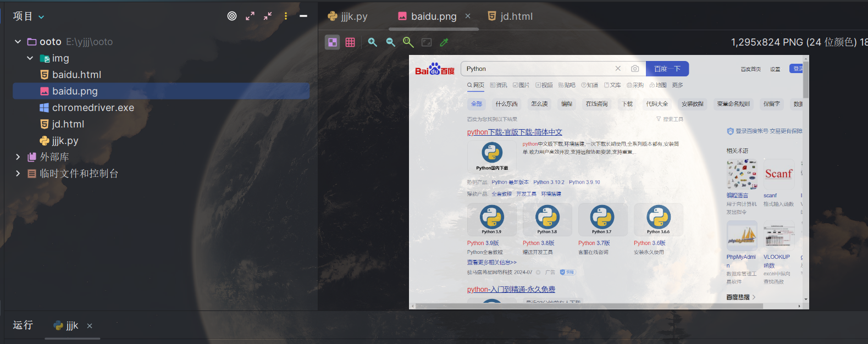Viewport: 868px width, 344px height.
Task: Collapse the ooto root folder
Action: [18, 42]
